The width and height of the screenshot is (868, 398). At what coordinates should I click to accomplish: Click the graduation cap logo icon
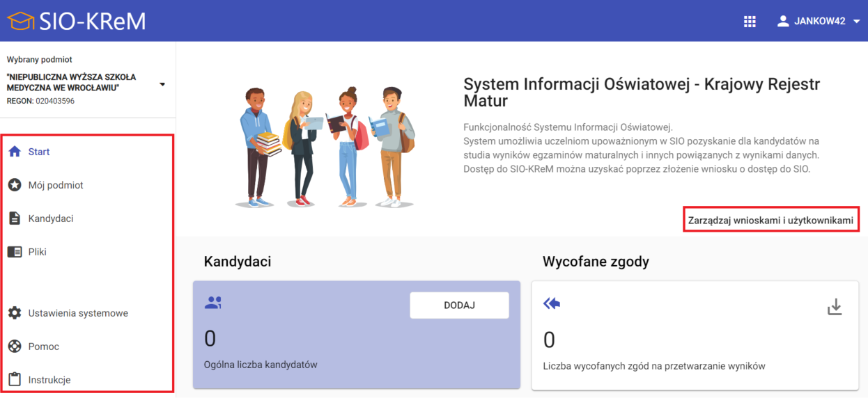point(20,21)
